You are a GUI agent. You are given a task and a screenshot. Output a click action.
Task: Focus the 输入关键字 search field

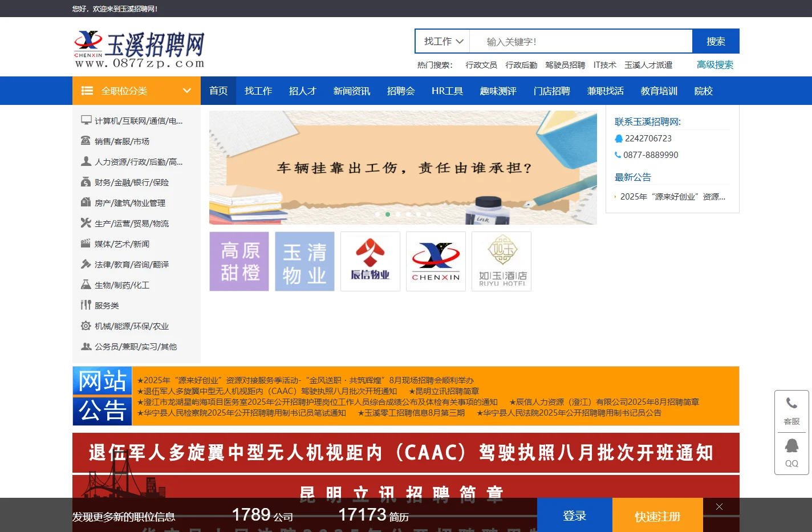click(x=581, y=42)
